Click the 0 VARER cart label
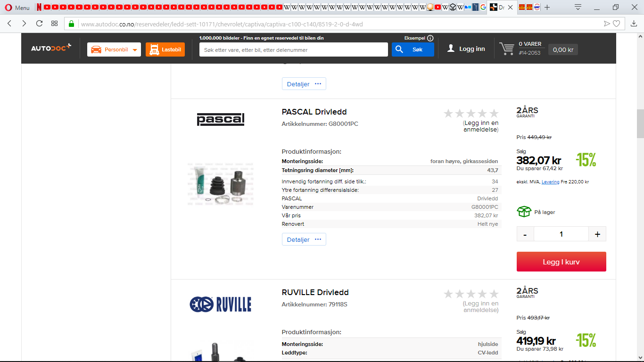 [530, 44]
